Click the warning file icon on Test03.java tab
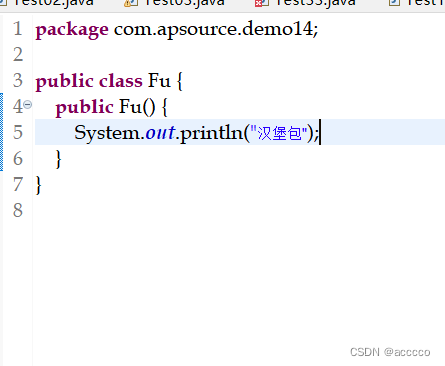The image size is (445, 366). [x=131, y=3]
